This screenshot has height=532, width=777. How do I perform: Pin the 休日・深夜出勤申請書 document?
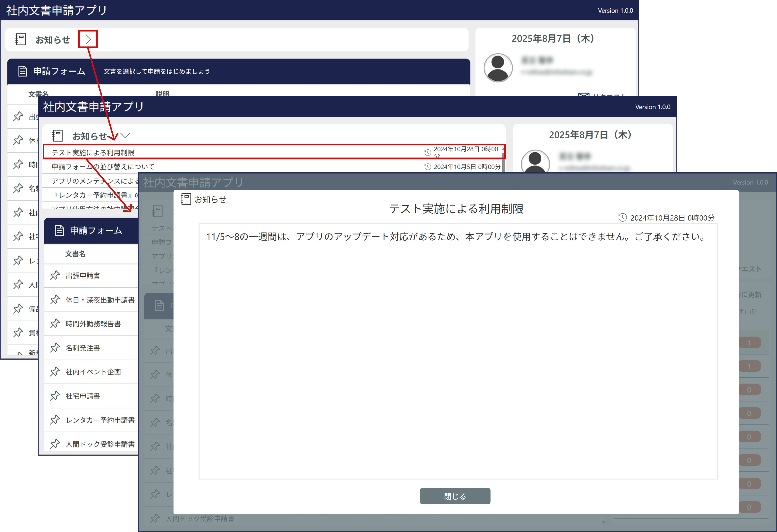(x=55, y=299)
